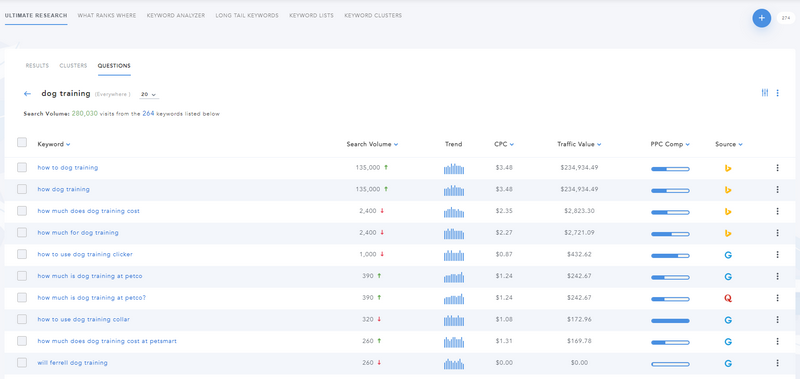Check the box for 'how to dog training'
This screenshot has height=379, width=800.
coord(22,167)
